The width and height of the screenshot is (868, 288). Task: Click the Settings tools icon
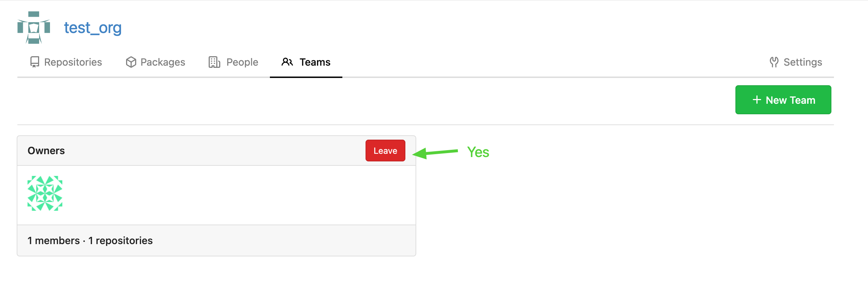click(x=774, y=62)
